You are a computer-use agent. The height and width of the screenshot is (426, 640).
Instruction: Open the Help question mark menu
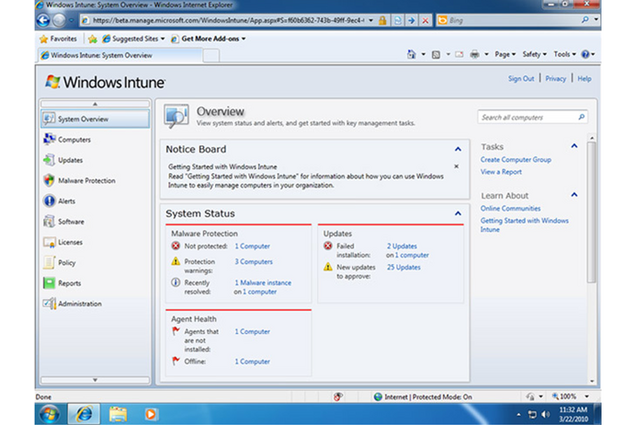point(588,54)
